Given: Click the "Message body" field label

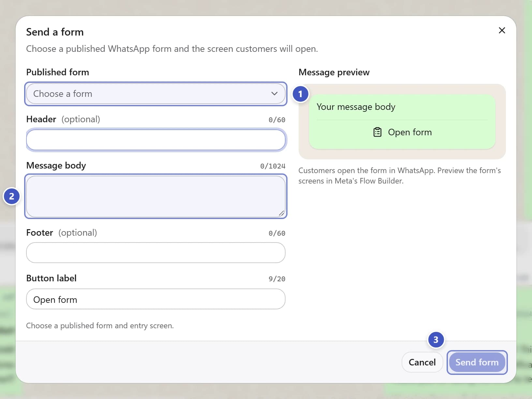Looking at the screenshot, I should click(56, 166).
